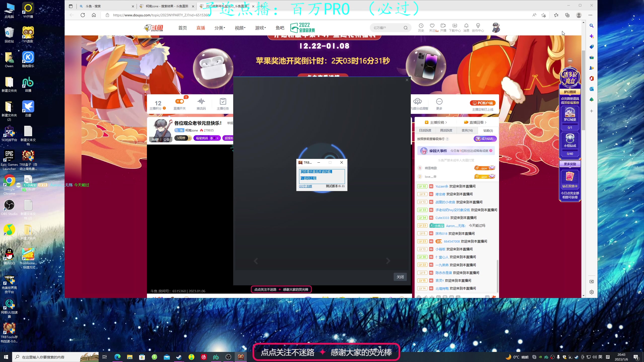Toggle the 直播开关 switch

tap(180, 101)
